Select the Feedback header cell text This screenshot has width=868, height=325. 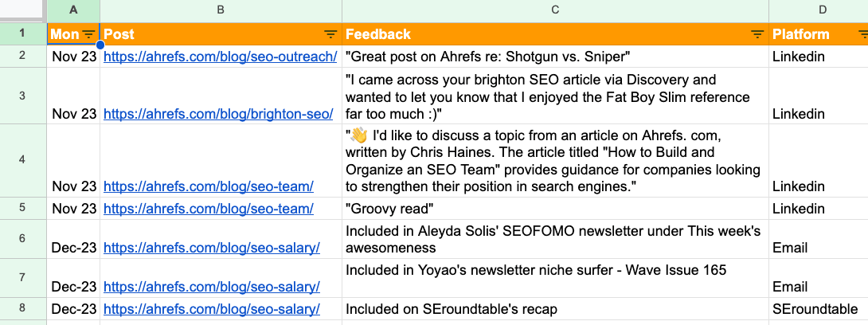click(x=378, y=34)
